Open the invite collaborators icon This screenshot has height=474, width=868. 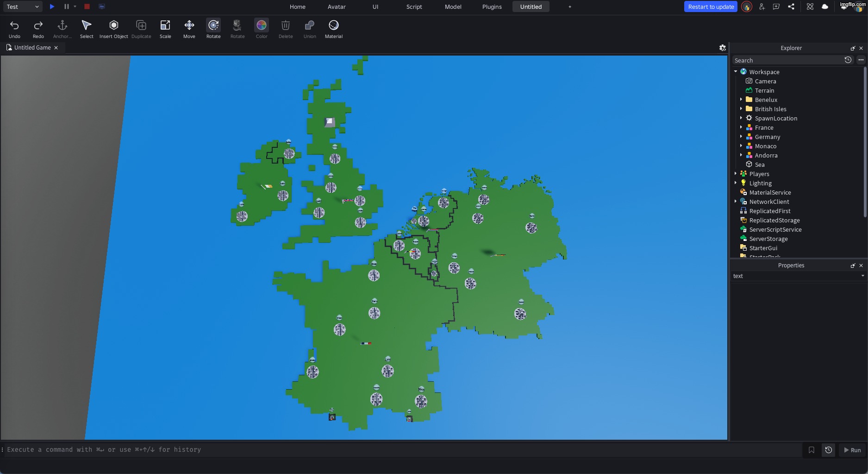click(762, 6)
